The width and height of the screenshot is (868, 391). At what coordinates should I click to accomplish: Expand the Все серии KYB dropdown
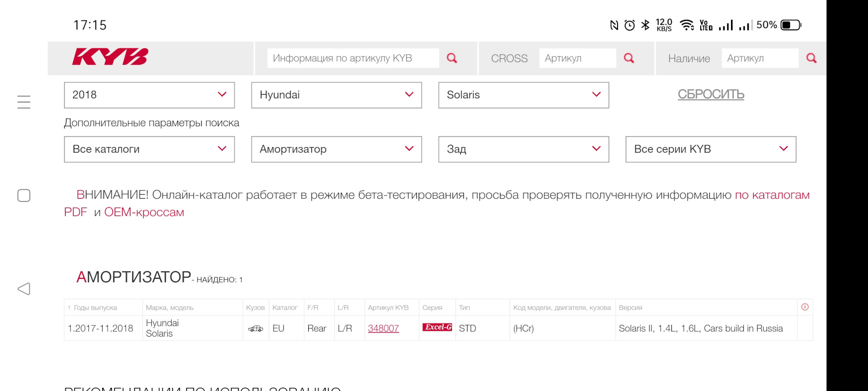click(x=711, y=149)
